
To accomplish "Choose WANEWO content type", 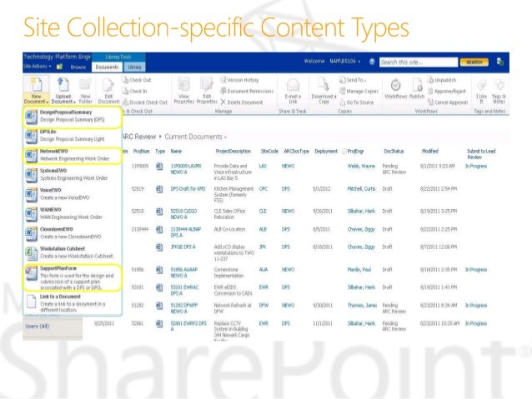I will (x=73, y=213).
